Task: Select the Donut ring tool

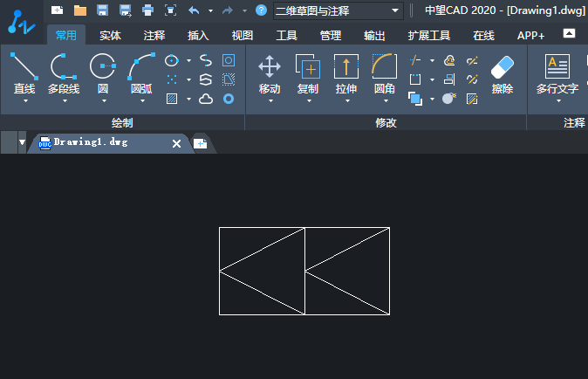Action: click(229, 99)
